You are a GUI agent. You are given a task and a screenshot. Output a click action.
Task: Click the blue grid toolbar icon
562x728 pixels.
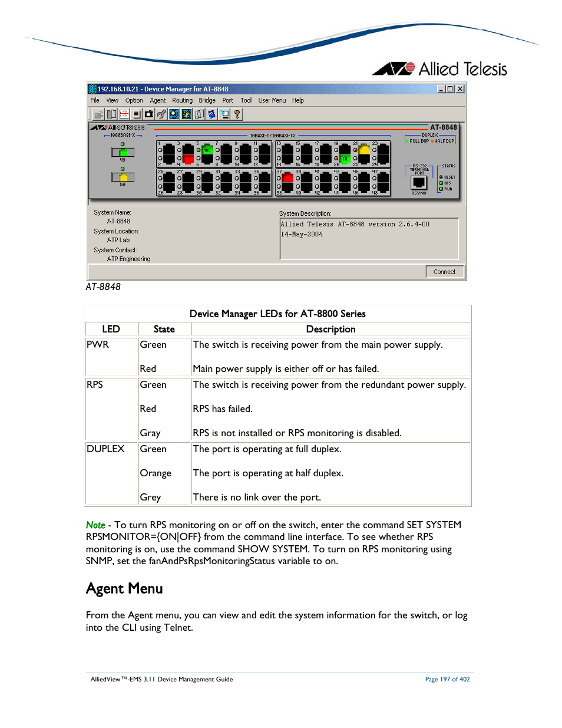(174, 114)
